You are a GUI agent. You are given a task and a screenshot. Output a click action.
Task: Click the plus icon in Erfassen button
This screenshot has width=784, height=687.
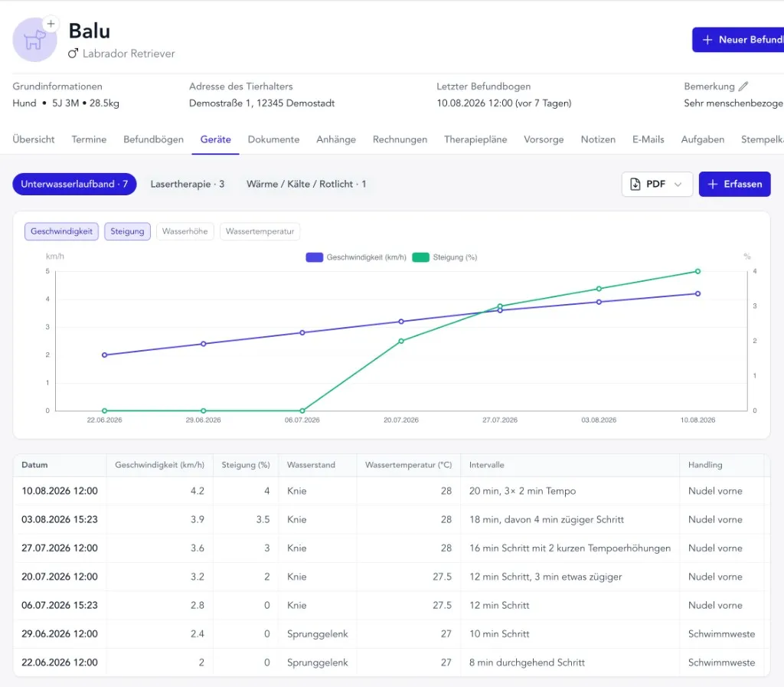pos(713,184)
